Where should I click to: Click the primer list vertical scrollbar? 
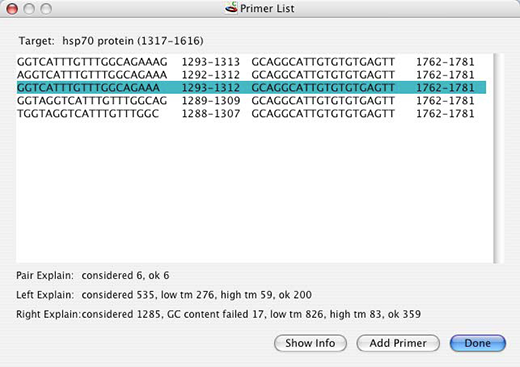coord(498,158)
